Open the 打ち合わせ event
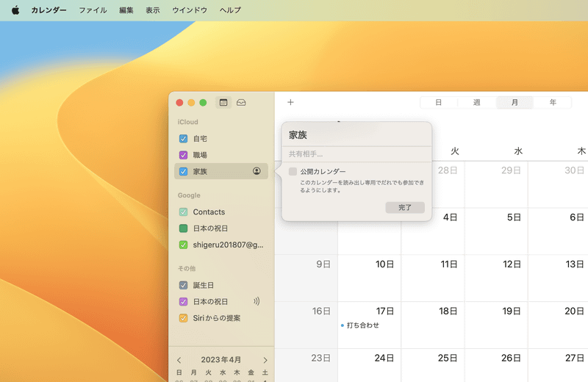Image resolution: width=588 pixels, height=382 pixels. click(360, 325)
